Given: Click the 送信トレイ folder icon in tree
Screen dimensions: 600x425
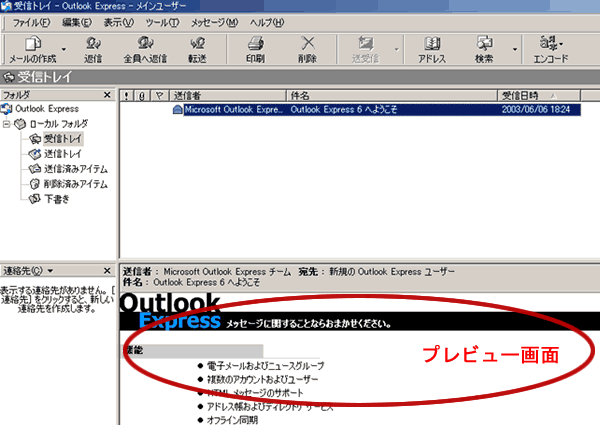Looking at the screenshot, I should (35, 154).
